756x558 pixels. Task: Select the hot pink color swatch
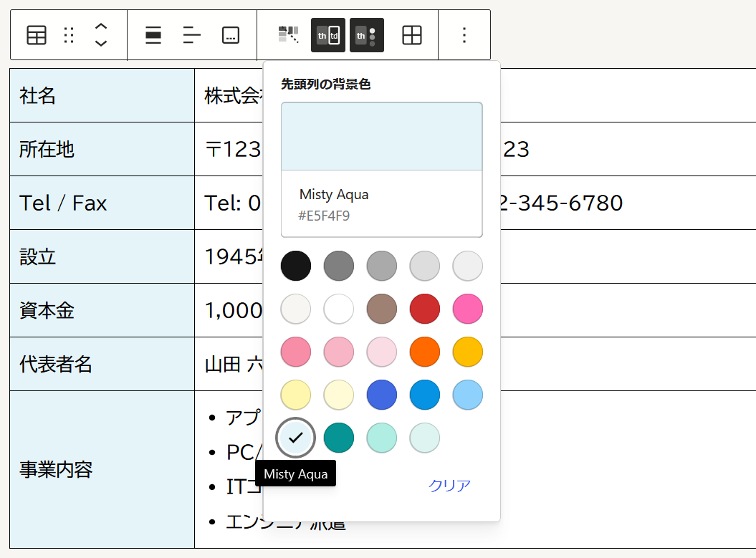point(467,309)
